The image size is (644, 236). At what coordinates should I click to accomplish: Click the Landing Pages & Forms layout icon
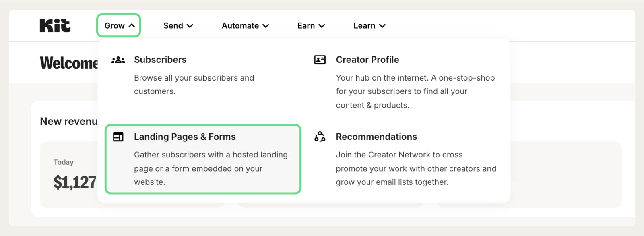118,137
